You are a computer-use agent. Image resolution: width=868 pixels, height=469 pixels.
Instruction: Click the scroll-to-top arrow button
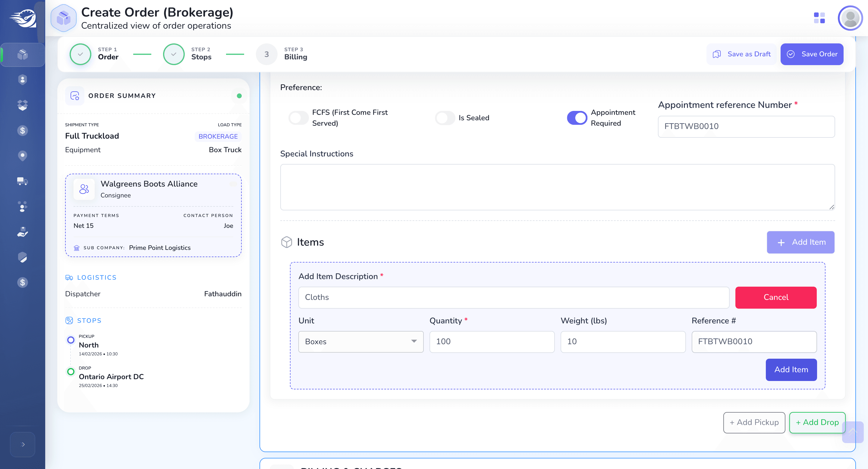(x=853, y=432)
